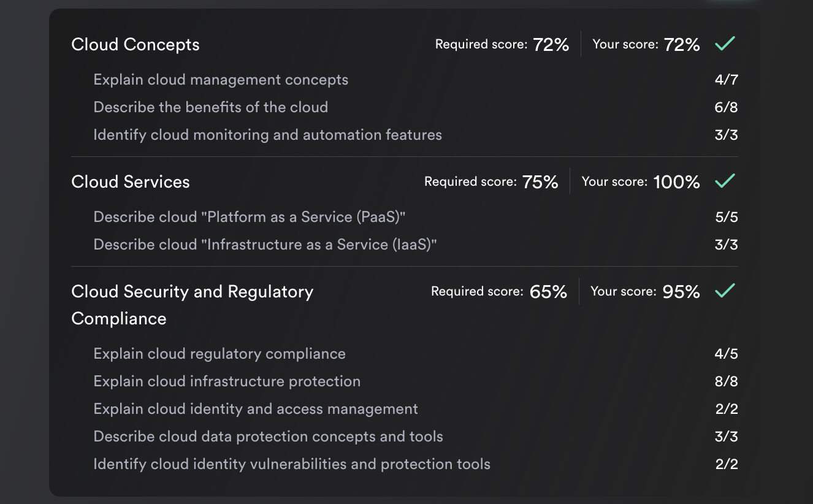Click 'Describe cloud data protection concepts and tools'
This screenshot has height=504, width=813.
pos(268,437)
